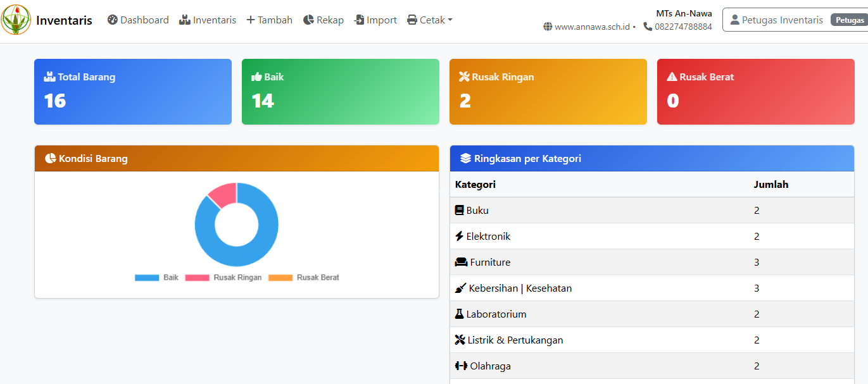The width and height of the screenshot is (868, 384).
Task: Select the Total Barang summary card
Action: (x=133, y=92)
